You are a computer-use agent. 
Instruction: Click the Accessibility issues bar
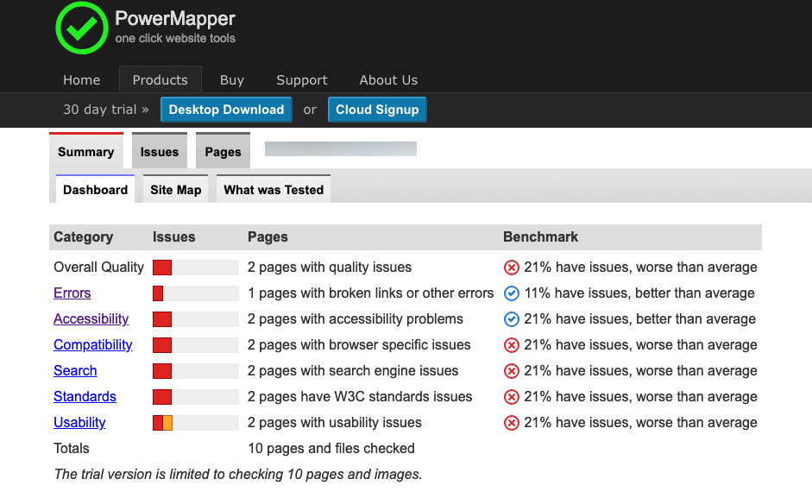pyautogui.click(x=196, y=319)
